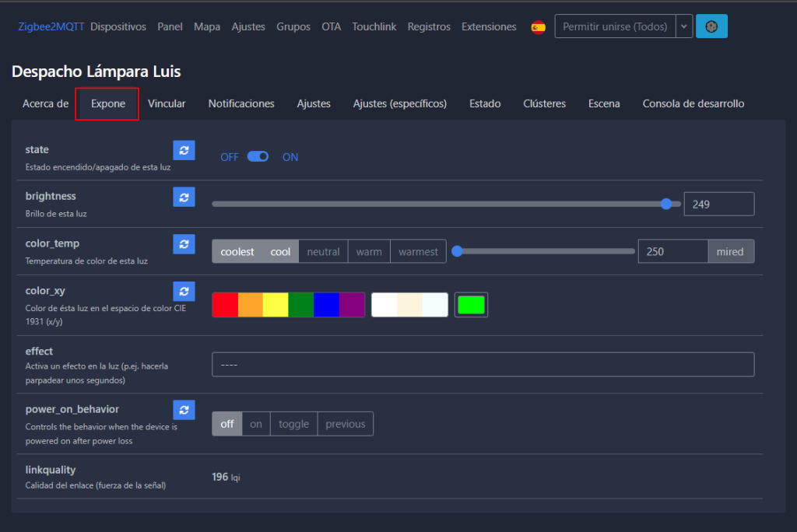
Task: Click the Spanish flag language icon
Action: [538, 27]
